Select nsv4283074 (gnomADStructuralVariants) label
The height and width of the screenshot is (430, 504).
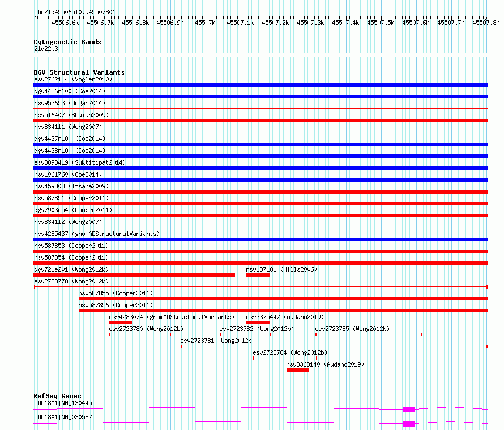(172, 317)
